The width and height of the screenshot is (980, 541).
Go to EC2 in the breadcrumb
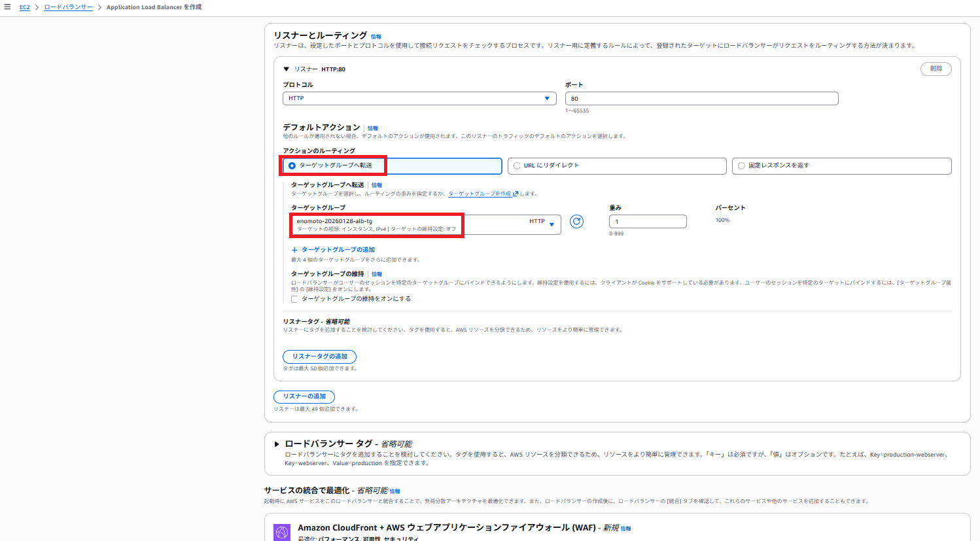(x=24, y=7)
